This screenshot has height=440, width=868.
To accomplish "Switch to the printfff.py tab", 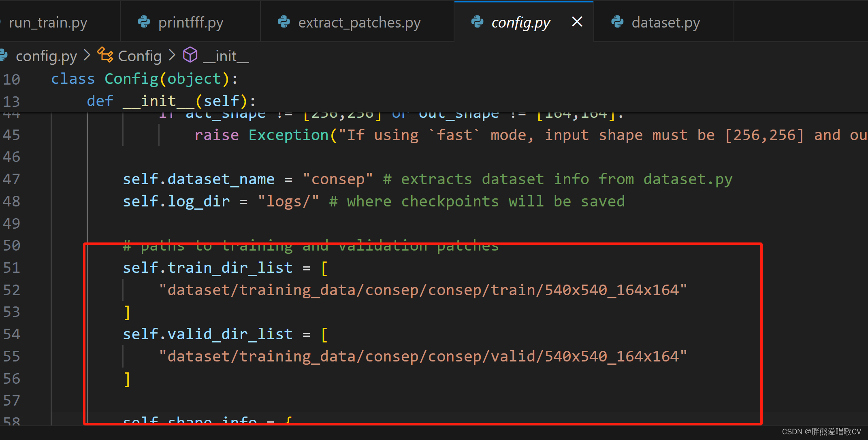I will point(190,23).
